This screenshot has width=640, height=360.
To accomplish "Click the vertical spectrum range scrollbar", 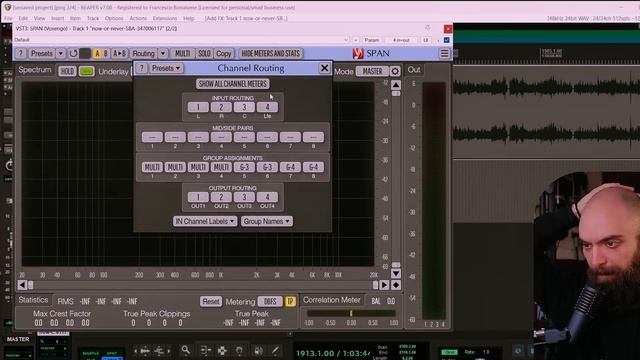I will 396,180.
